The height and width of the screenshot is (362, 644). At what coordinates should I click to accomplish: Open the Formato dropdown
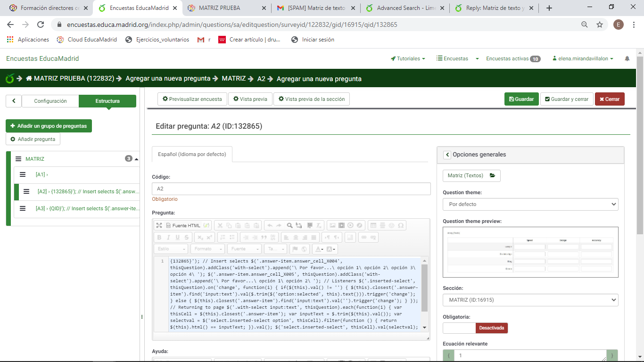pos(207,249)
